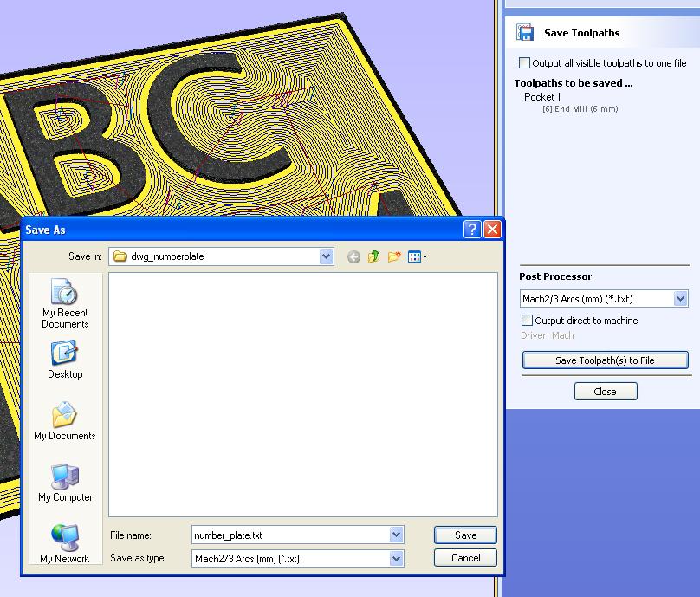Open My Computer location
The height and width of the screenshot is (597, 700).
click(65, 483)
